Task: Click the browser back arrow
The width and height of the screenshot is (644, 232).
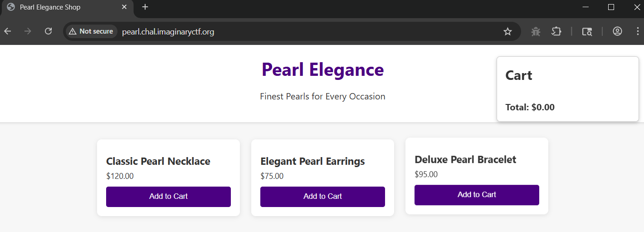Action: pyautogui.click(x=7, y=31)
